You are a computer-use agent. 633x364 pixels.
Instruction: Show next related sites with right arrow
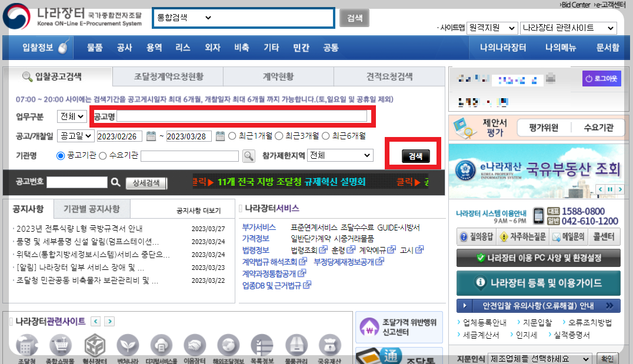click(x=109, y=321)
